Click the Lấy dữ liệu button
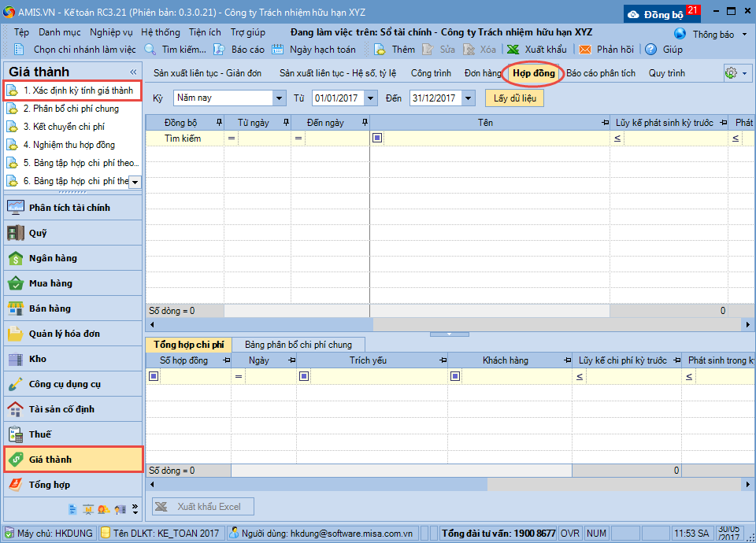The height and width of the screenshot is (543, 756). [x=514, y=98]
